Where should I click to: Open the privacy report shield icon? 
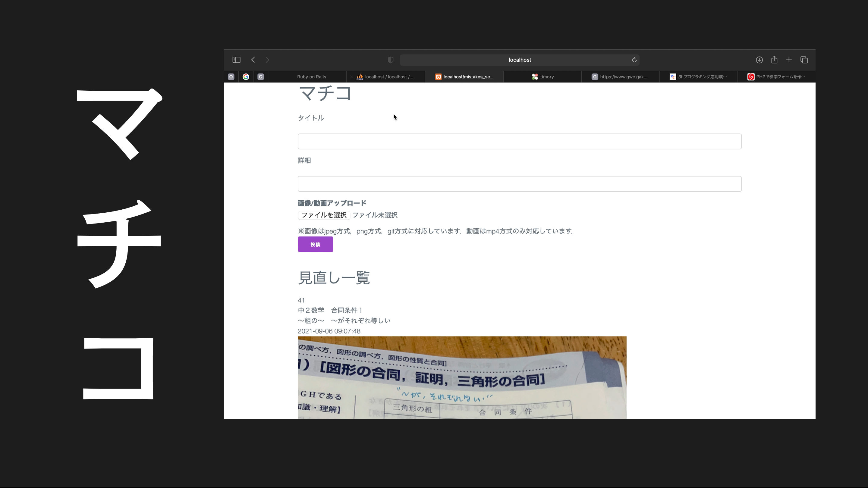tap(391, 60)
